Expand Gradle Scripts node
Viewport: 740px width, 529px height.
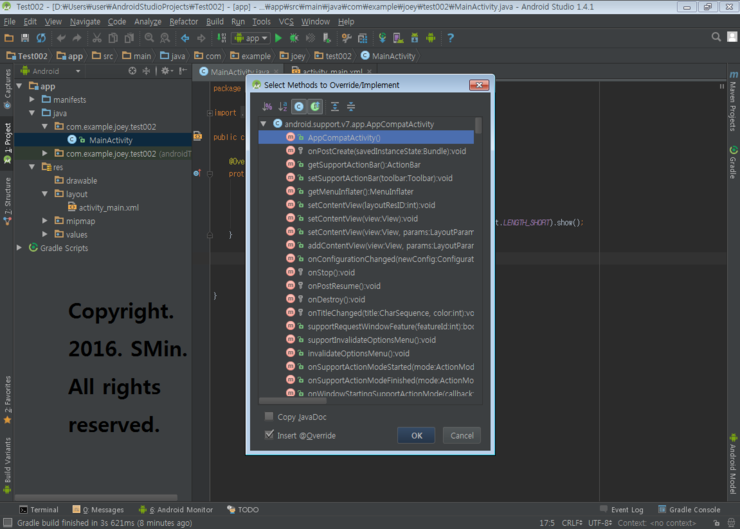[x=19, y=248]
